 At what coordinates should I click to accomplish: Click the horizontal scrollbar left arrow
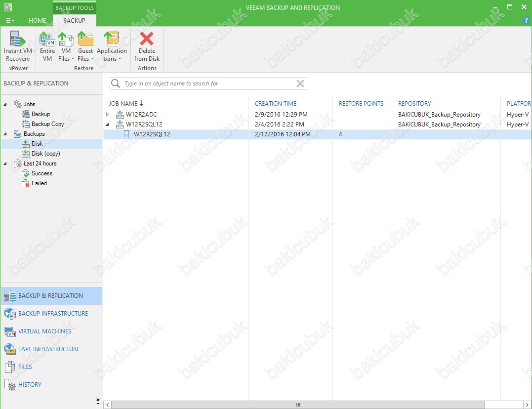108,405
